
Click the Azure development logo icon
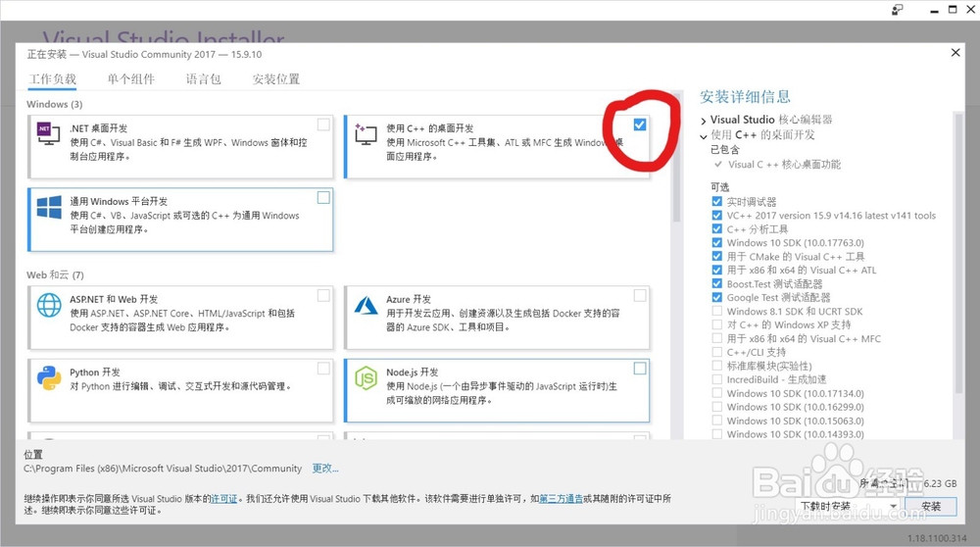[x=367, y=305]
